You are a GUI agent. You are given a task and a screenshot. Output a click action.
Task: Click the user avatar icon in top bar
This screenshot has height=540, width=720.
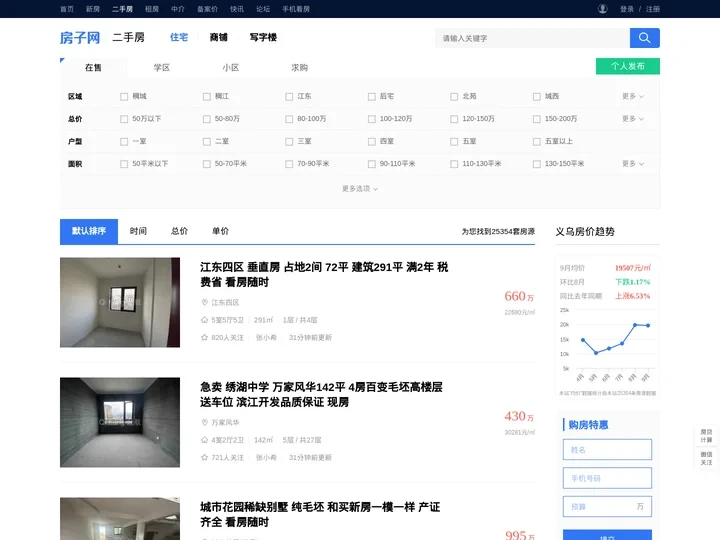[x=602, y=9]
